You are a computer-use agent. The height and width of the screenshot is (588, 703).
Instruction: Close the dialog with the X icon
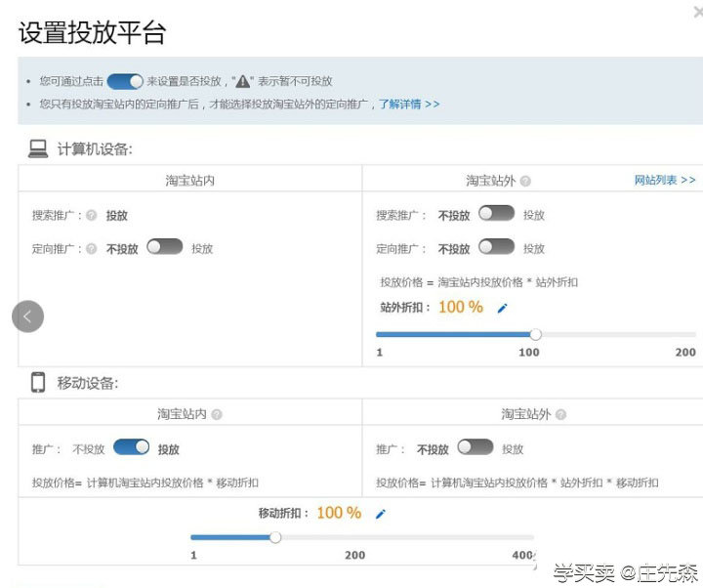698,12
